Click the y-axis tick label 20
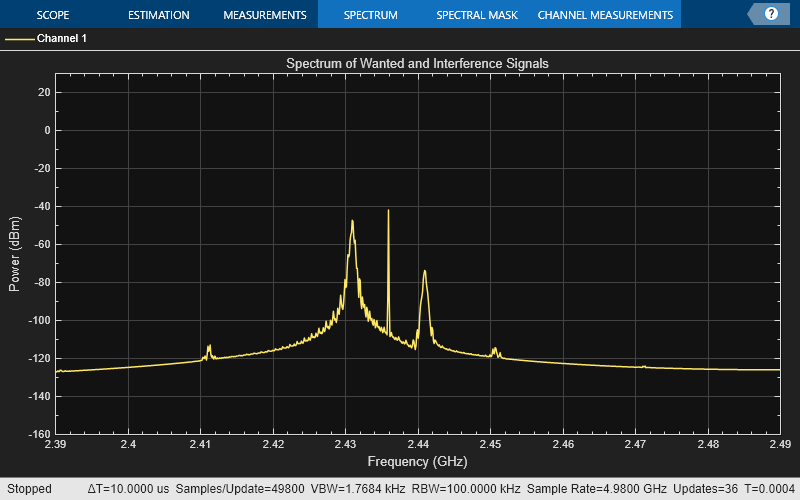Image resolution: width=800 pixels, height=500 pixels. (x=44, y=92)
